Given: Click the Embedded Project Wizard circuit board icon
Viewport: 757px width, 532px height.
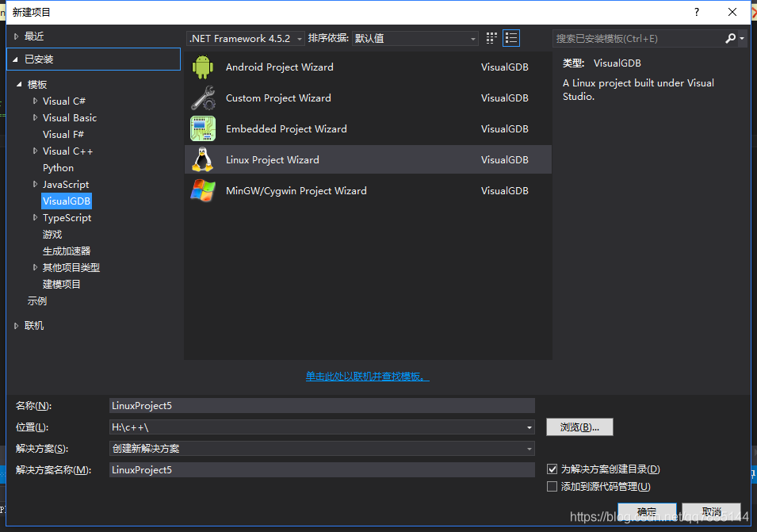Looking at the screenshot, I should (203, 129).
